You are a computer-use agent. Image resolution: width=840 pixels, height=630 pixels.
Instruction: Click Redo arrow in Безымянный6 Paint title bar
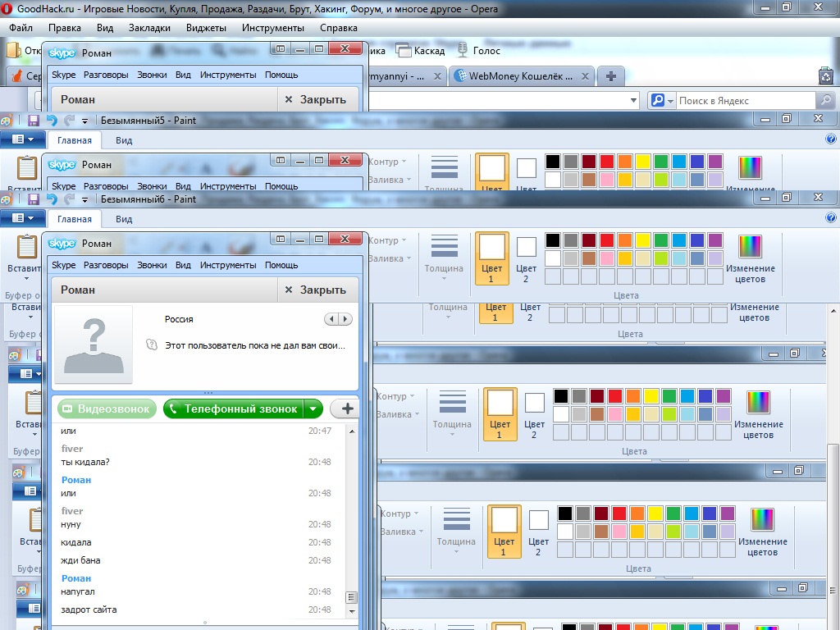point(69,199)
